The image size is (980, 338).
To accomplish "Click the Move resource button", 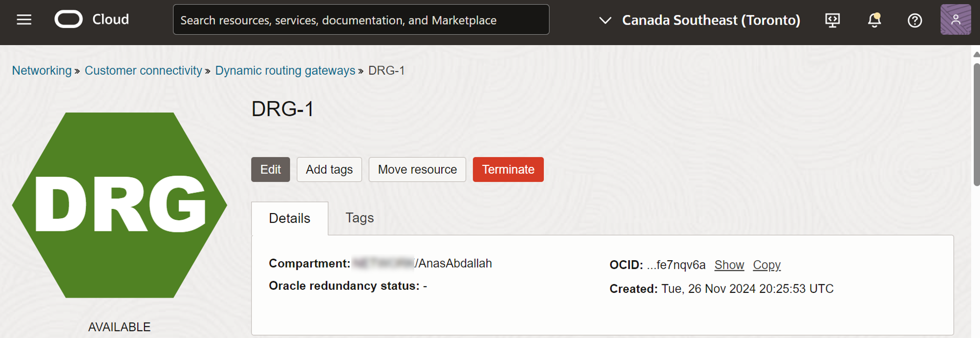I will point(417,170).
